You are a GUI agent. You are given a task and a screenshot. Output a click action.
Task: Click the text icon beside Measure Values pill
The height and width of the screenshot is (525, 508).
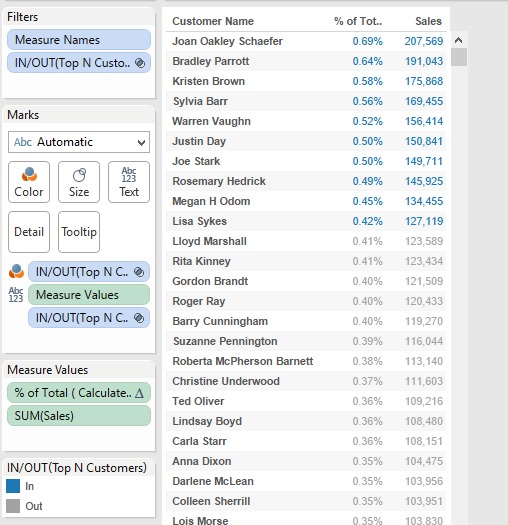pos(16,295)
